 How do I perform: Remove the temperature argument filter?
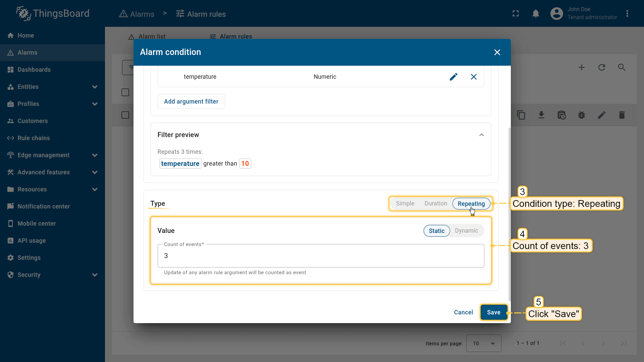pos(474,77)
